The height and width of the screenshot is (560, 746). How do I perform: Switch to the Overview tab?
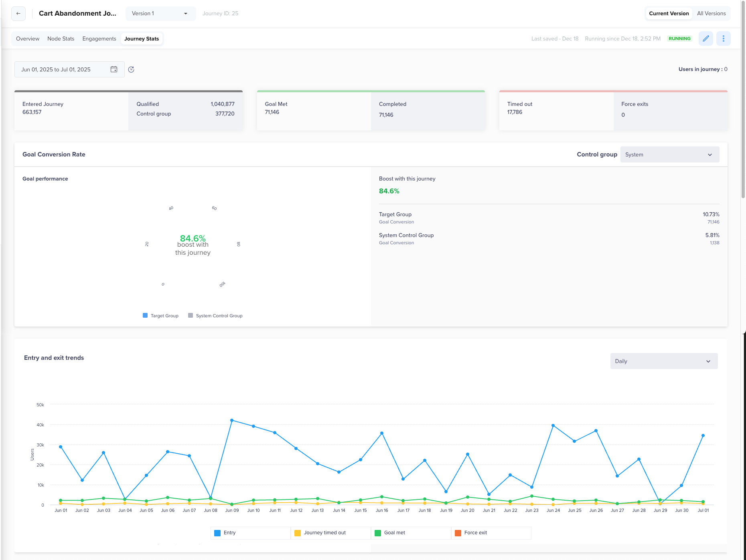28,39
